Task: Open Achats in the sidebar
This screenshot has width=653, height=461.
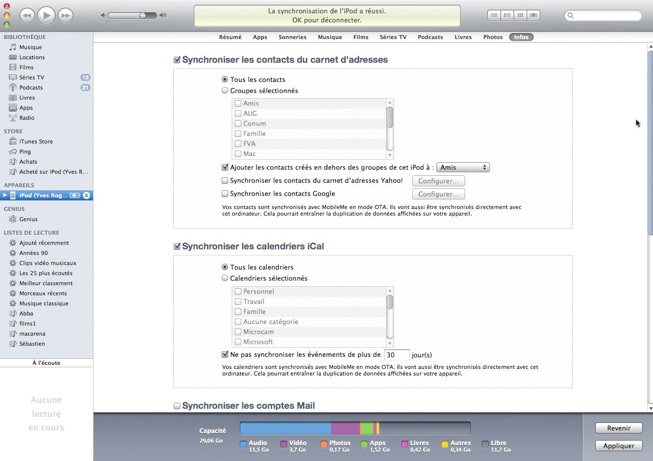Action: (x=28, y=162)
